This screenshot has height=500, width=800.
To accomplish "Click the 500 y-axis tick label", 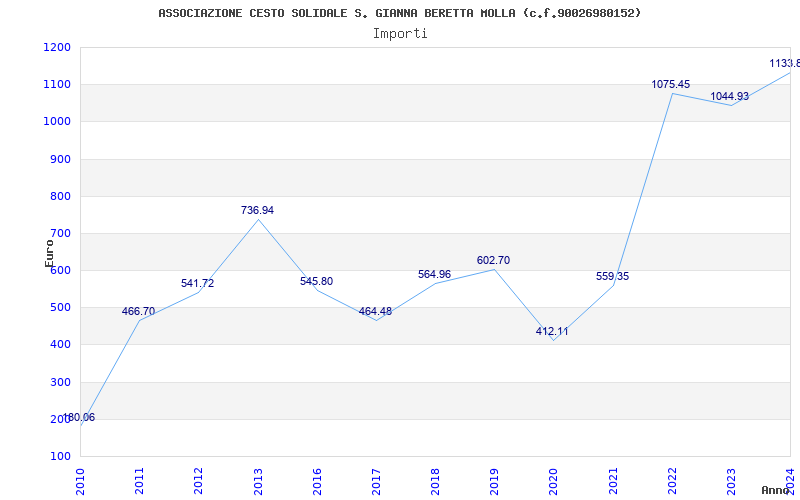I will [x=60, y=308].
